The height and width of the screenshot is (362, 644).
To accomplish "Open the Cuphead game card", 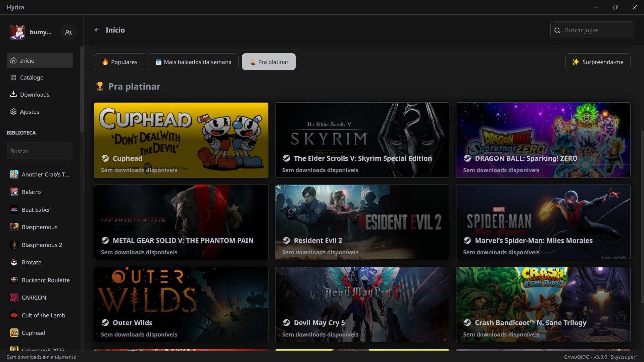I will tap(181, 140).
